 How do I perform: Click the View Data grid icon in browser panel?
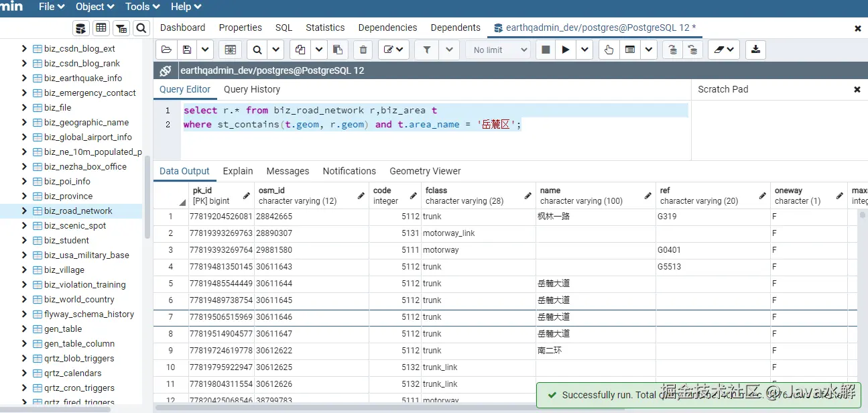[x=101, y=28]
